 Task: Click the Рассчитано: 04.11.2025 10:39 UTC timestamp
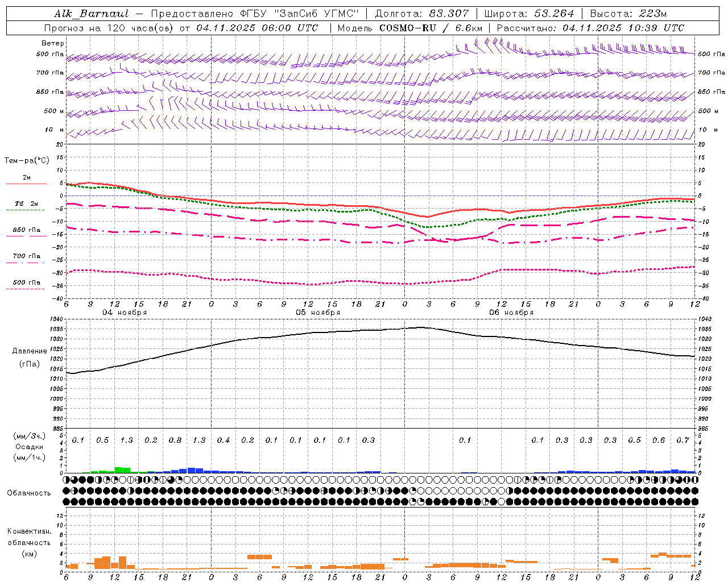[x=590, y=28]
